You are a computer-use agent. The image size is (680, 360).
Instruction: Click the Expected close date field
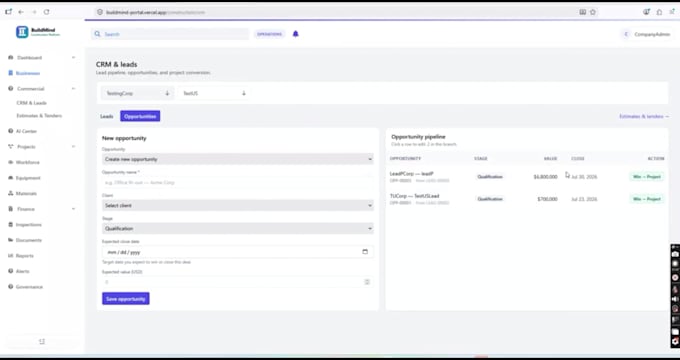coord(238,252)
